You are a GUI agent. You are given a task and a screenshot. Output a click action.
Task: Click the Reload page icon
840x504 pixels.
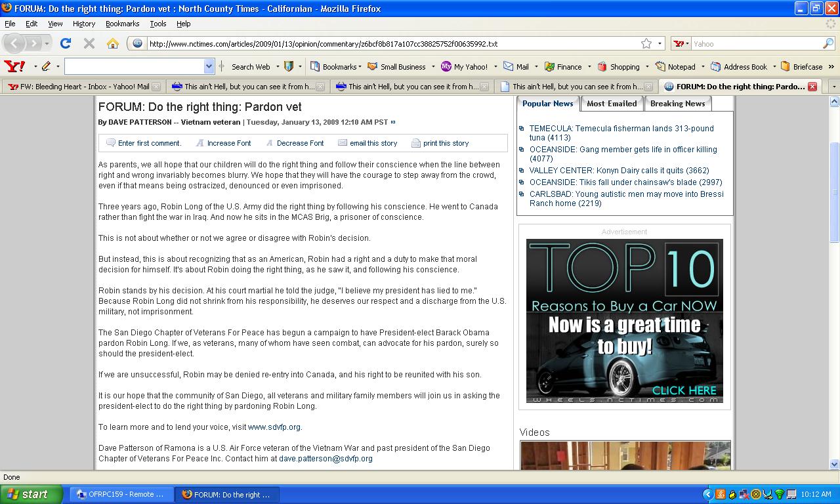65,43
